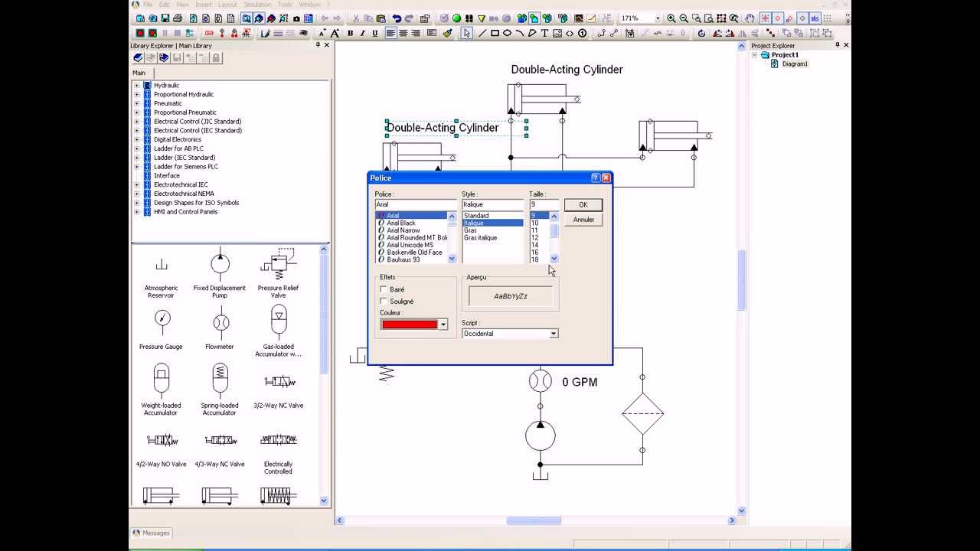
Task: Click the Undo arrow icon
Action: pyautogui.click(x=397, y=18)
